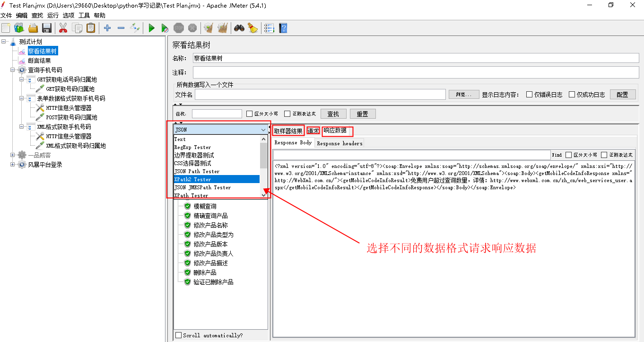Collapse the 表单数据格式获取手机号码 node
The image size is (644, 342).
coord(22,98)
